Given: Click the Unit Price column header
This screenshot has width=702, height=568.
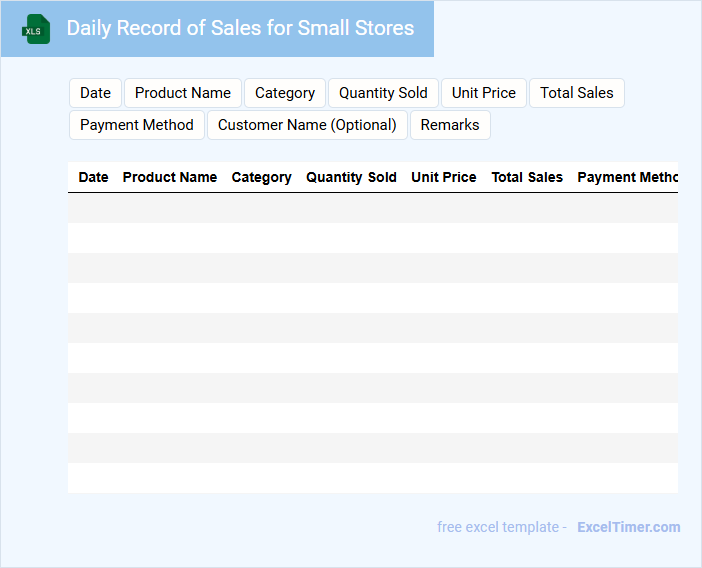Looking at the screenshot, I should (x=444, y=177).
